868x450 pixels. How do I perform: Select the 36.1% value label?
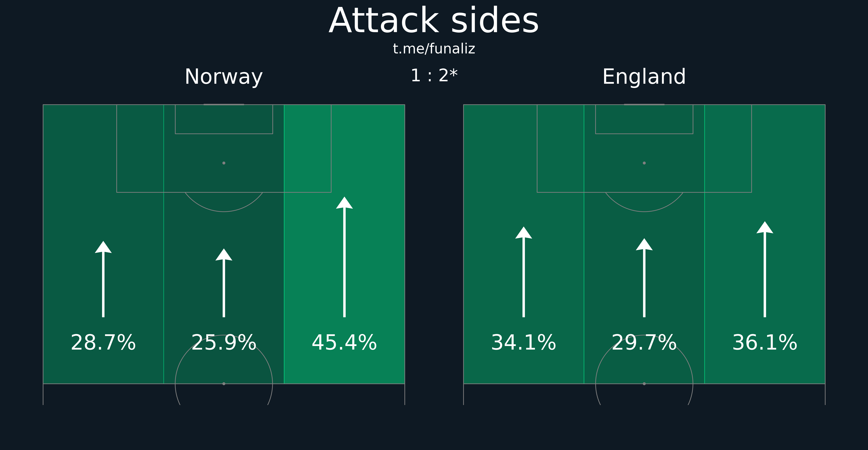tap(765, 343)
